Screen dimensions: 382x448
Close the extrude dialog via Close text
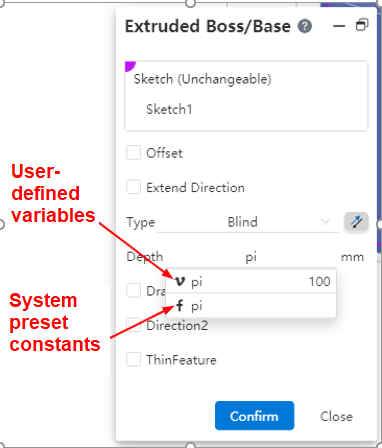[x=336, y=416]
